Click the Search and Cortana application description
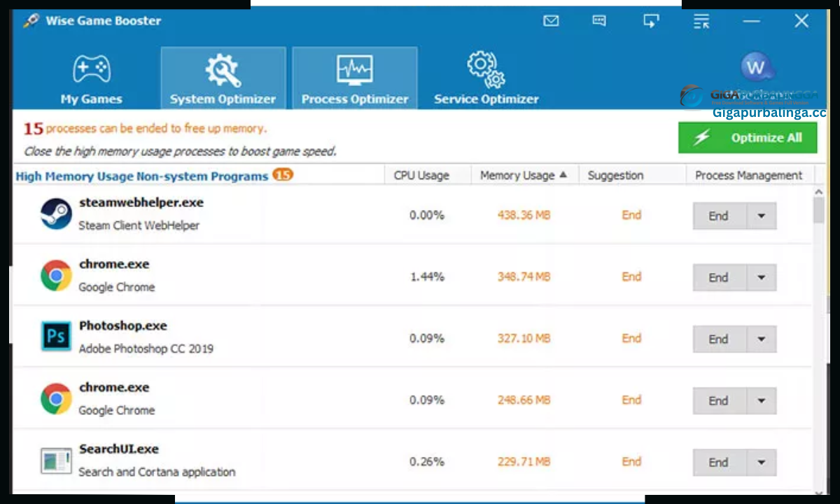This screenshot has height=504, width=840. (x=157, y=472)
